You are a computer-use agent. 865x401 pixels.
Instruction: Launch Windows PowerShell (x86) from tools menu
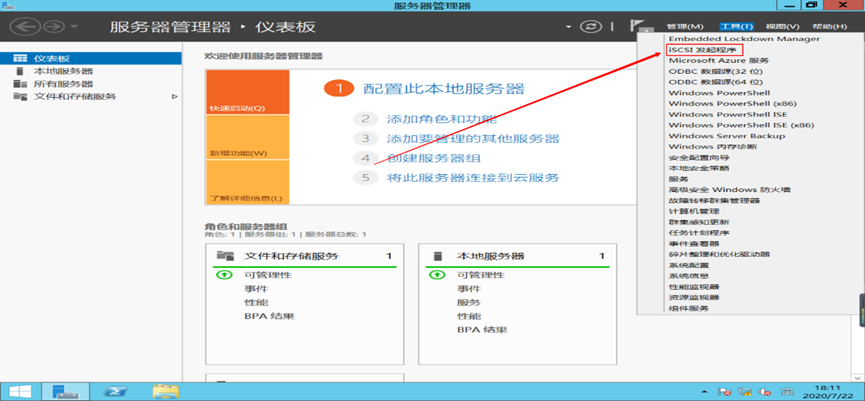(x=733, y=104)
